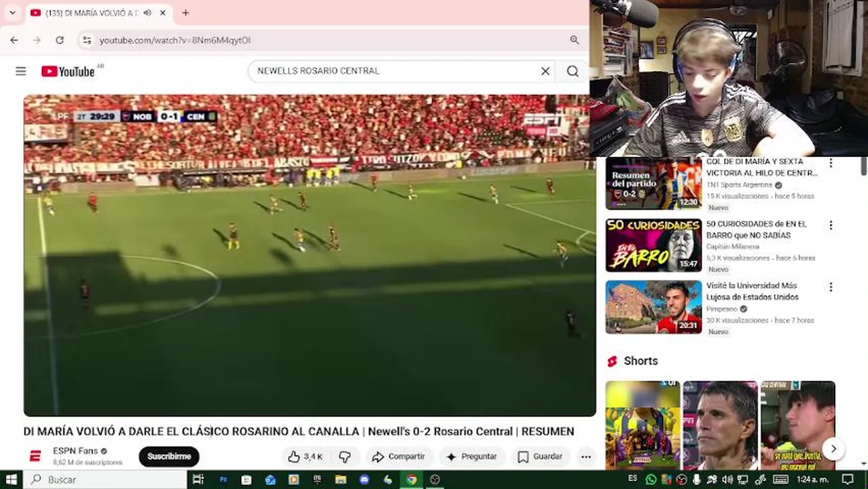Open Visité la Universidad Más Lujosa title
The width and height of the screenshot is (868, 489).
point(753,291)
